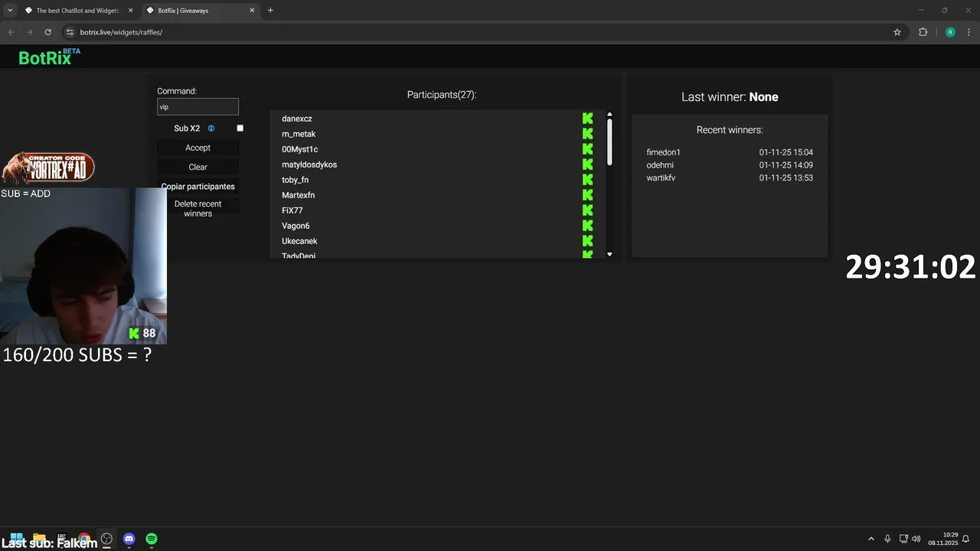Reload the page
This screenshot has height=551, width=980.
[x=47, y=32]
